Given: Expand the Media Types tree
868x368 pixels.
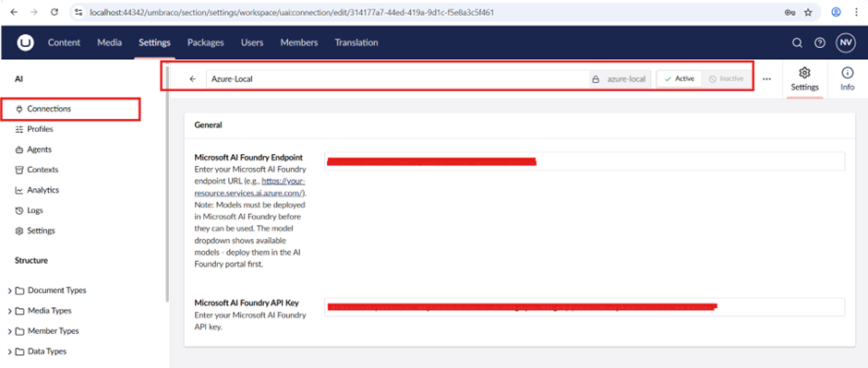Looking at the screenshot, I should [9, 311].
